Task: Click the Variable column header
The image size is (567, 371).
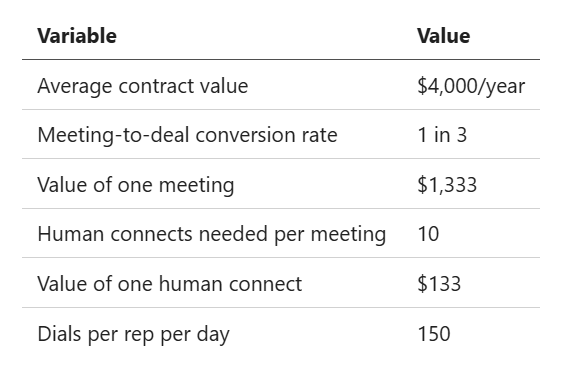Action: coord(77,36)
